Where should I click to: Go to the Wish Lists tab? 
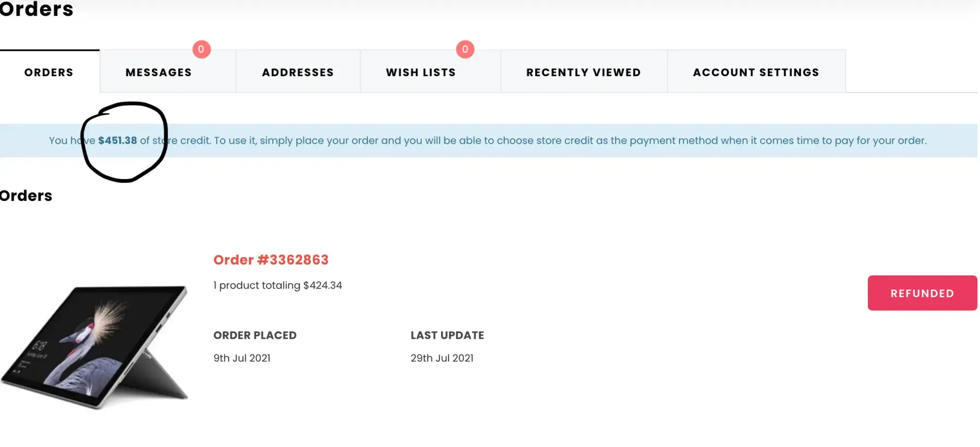coord(421,72)
